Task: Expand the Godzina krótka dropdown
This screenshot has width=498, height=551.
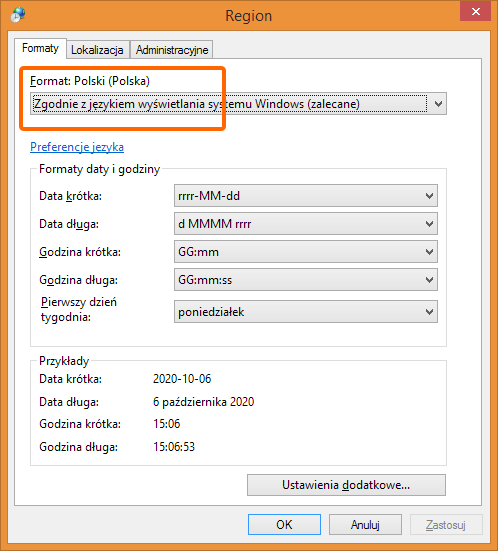Action: click(306, 252)
